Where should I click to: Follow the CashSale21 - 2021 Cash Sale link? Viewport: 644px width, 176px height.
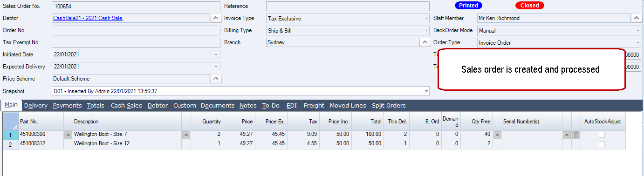point(88,19)
